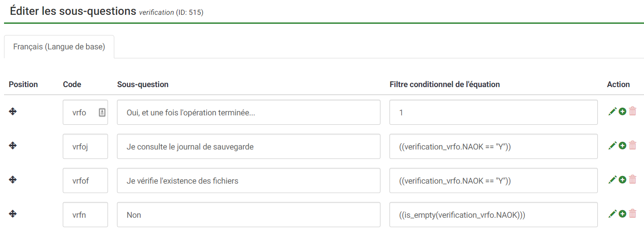This screenshot has width=644, height=233.
Task: Click the vrfoj code input field
Action: point(85,146)
